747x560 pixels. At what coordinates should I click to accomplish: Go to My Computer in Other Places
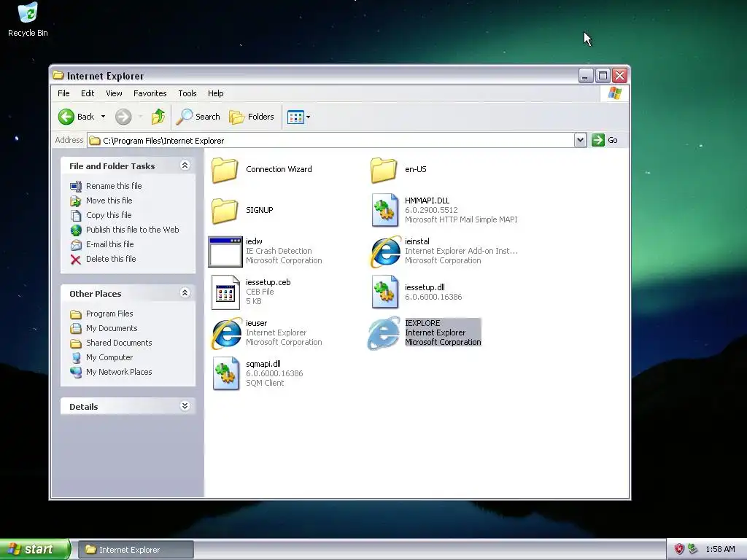(109, 357)
